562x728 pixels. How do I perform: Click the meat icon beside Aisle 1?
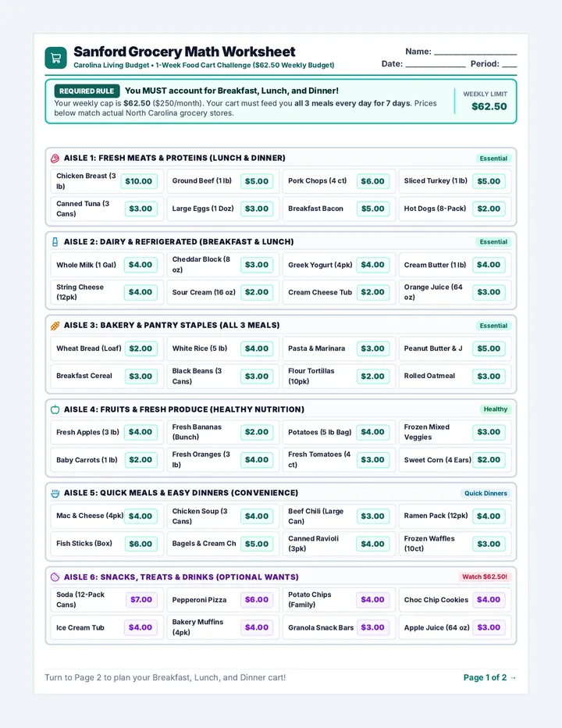pos(55,159)
